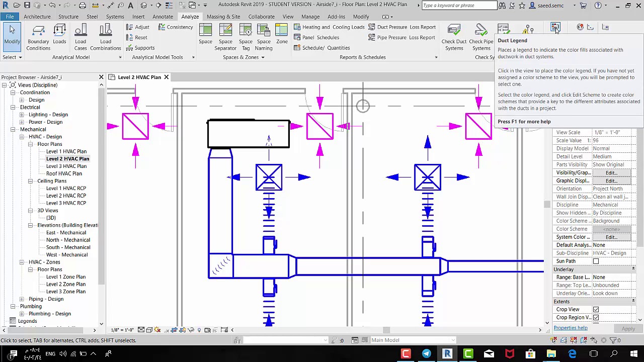The height and width of the screenshot is (362, 644).
Task: Collapse the Mechanical node in Project Browser
Action: (13, 129)
